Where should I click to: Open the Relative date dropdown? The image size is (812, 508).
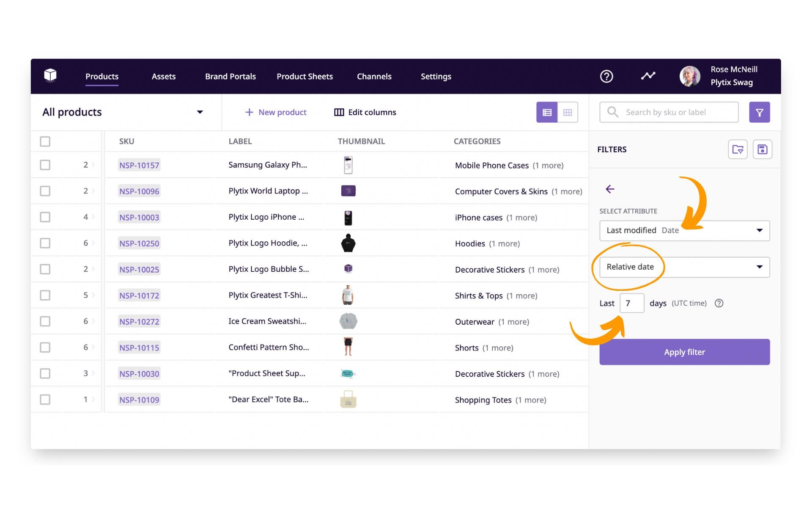[x=684, y=267]
